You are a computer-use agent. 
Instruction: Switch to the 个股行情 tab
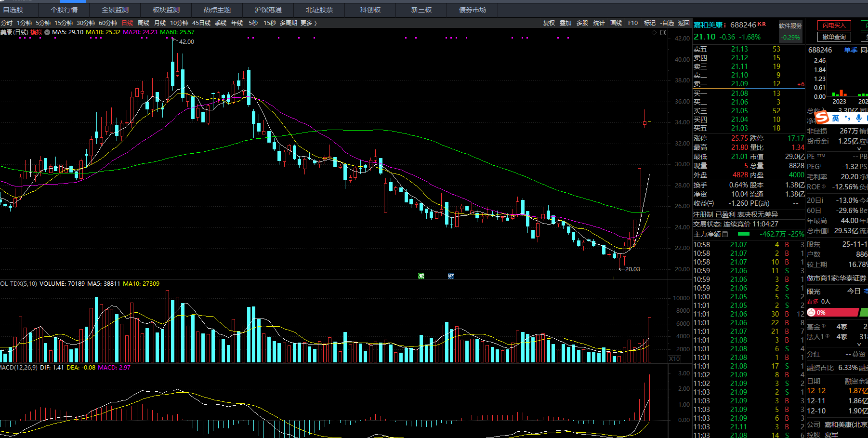click(x=64, y=10)
